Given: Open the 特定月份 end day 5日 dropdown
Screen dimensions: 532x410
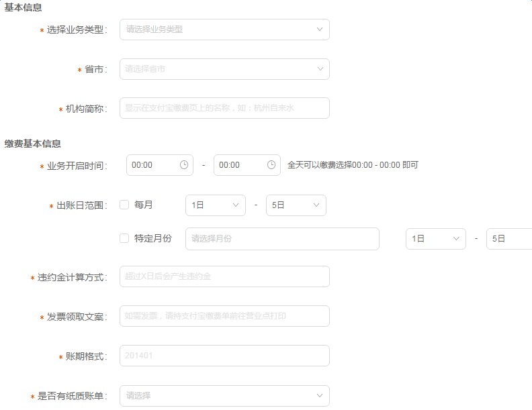Looking at the screenshot, I should (509, 239).
